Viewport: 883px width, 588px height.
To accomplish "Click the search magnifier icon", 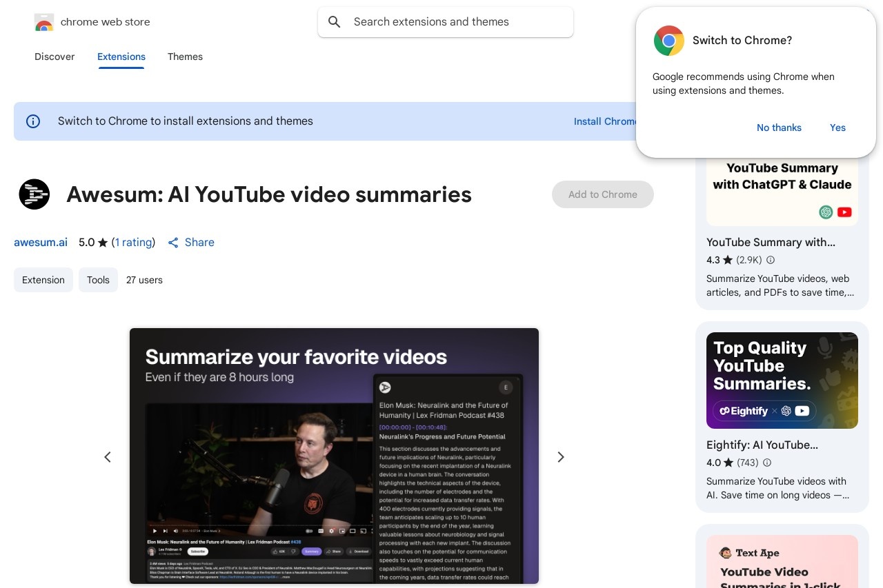I will [335, 22].
